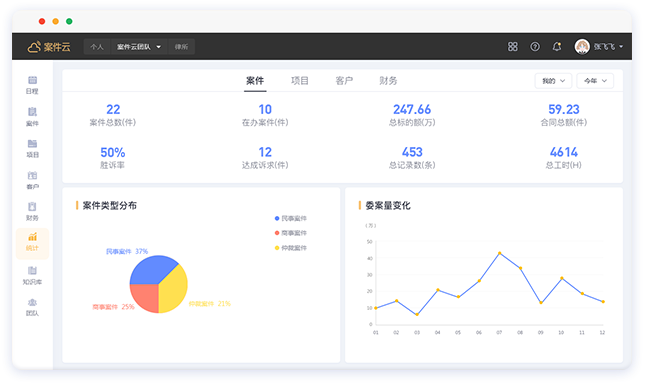Screen dimensions: 645x385
Task: Open the apps grid icon in header
Action: pyautogui.click(x=513, y=46)
